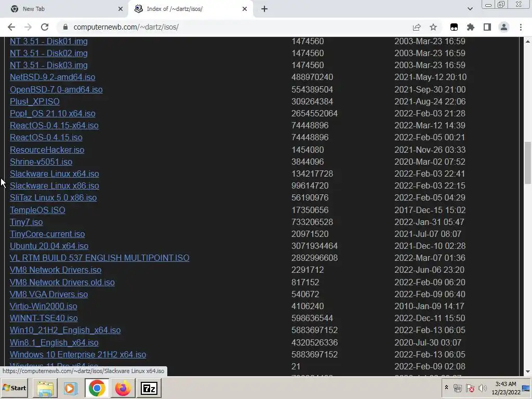Download ResourceHacker.iso
532x399 pixels.
click(x=47, y=150)
